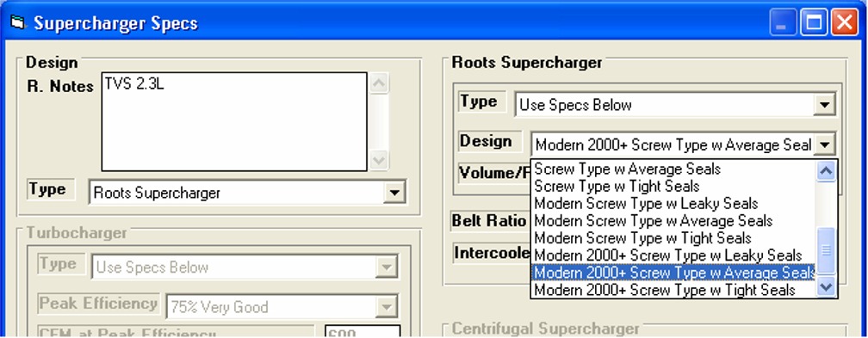Click the Roots 'Use Specs Below' combo box
This screenshot has width=868, height=338.
[x=675, y=105]
